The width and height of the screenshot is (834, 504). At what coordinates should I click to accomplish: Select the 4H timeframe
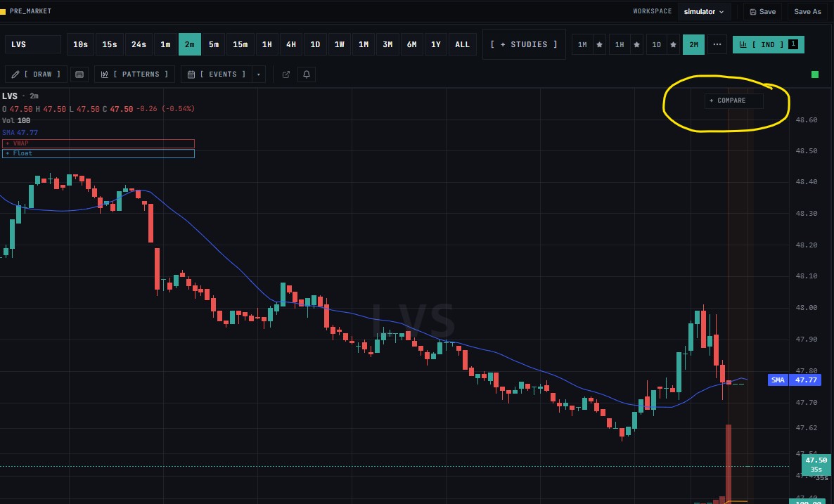(291, 45)
